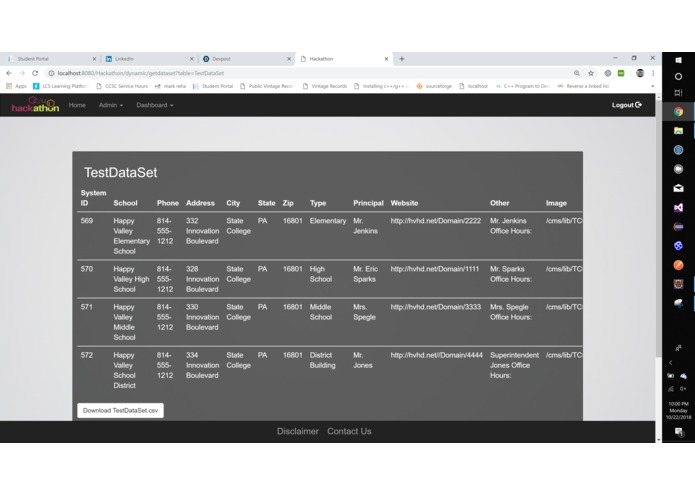The height and width of the screenshot is (494, 695).
Task: Click the green extension icon in Chrome toolbar
Action: (621, 73)
